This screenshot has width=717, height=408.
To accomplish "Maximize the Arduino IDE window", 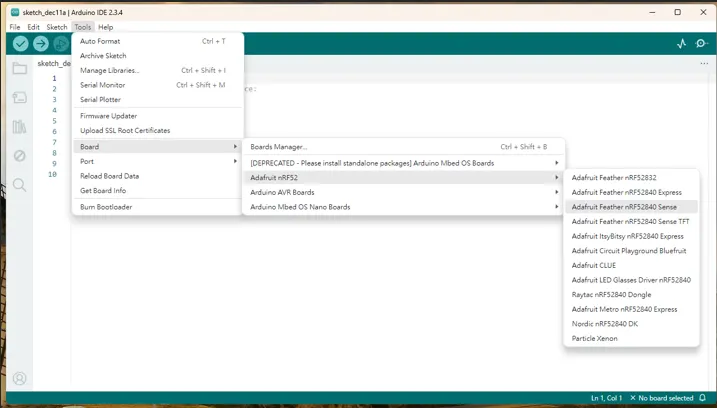I will coord(678,12).
